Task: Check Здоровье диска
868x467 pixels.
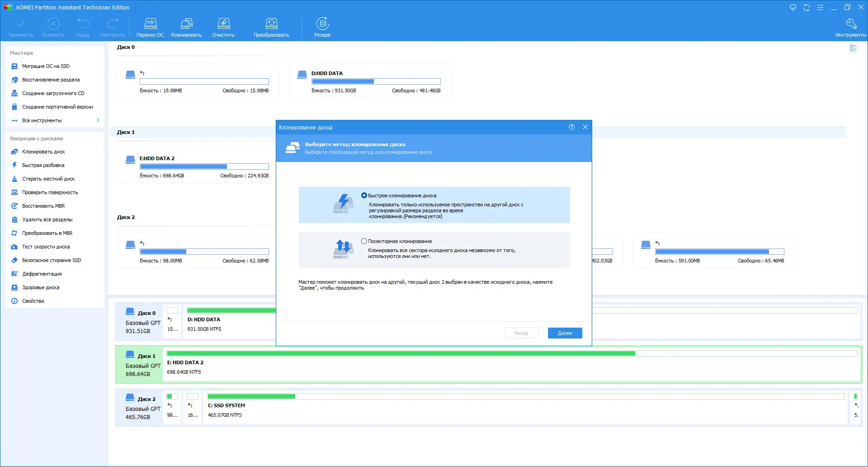Action: click(41, 287)
